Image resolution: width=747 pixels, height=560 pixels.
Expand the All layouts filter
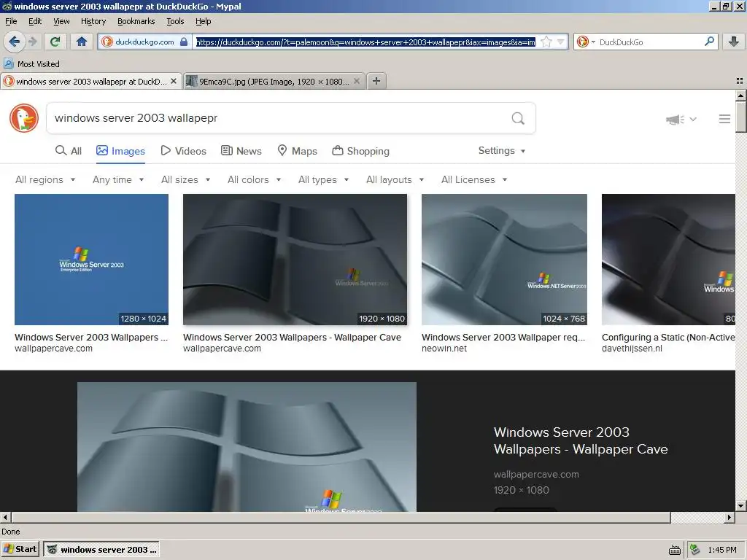point(395,179)
